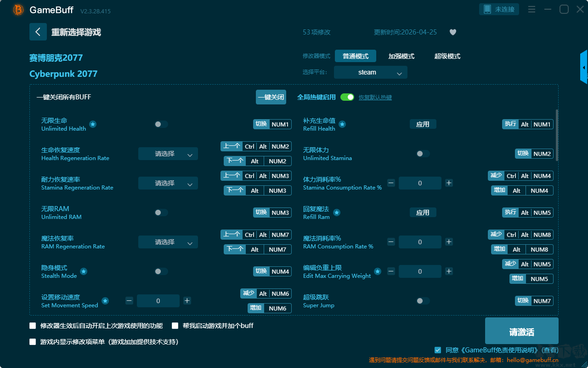
Task: Expand the blue side panel arrow
Action: (584, 67)
